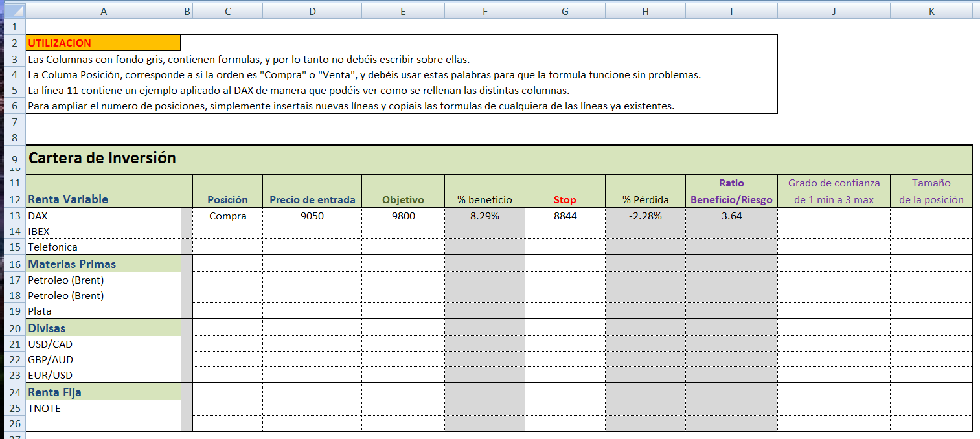
Task: Select the 'Posición' column heading
Action: (x=228, y=199)
